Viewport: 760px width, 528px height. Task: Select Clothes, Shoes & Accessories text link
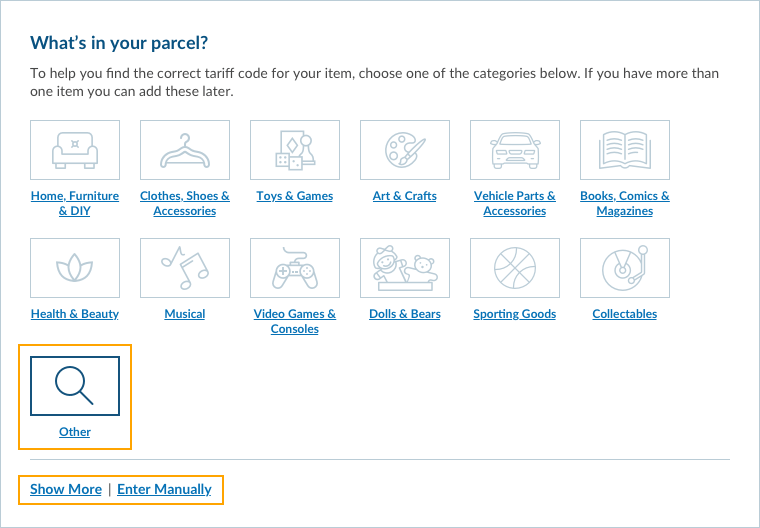click(185, 203)
